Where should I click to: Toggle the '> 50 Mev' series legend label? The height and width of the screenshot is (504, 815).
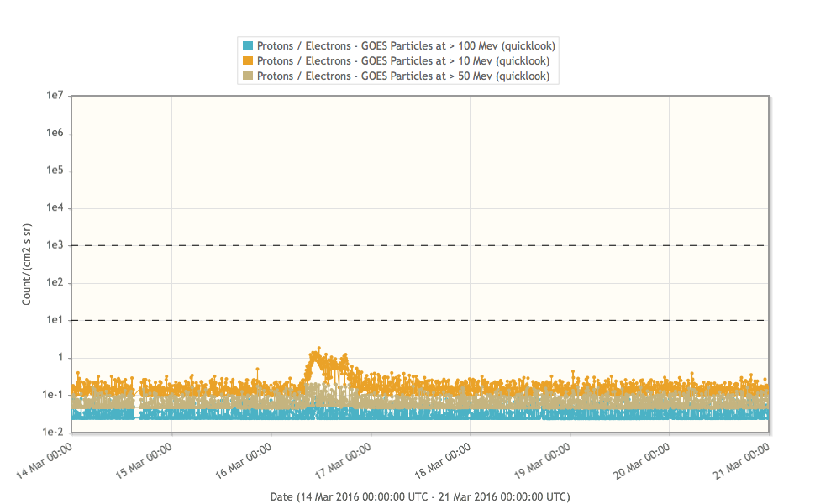click(x=403, y=76)
